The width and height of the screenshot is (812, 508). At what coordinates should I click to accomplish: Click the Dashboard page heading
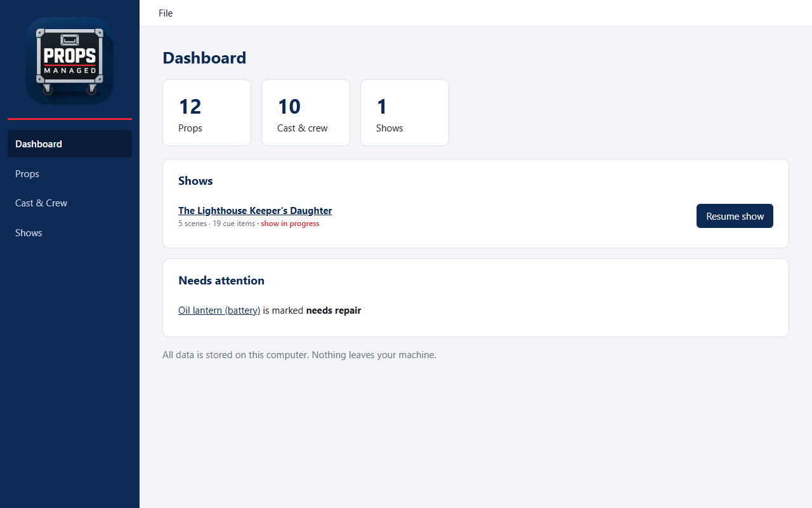[204, 58]
